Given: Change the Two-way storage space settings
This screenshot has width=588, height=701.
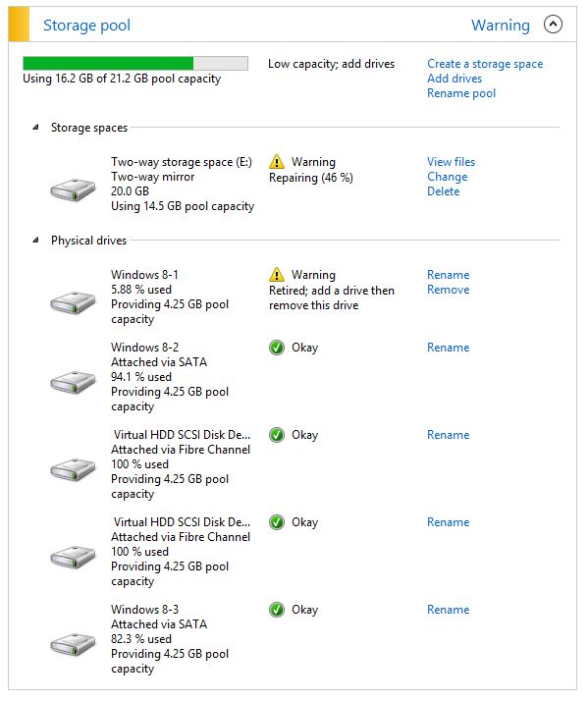Looking at the screenshot, I should (x=448, y=177).
